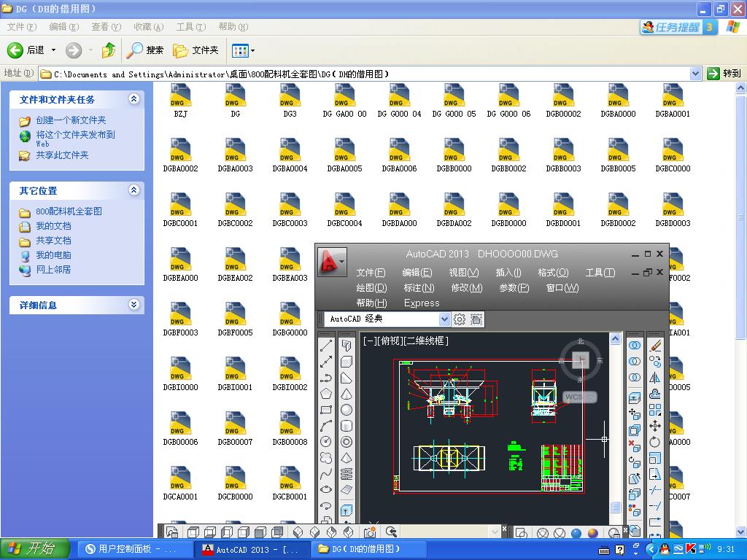Open the AutoCAD workspace dropdown

point(444,319)
